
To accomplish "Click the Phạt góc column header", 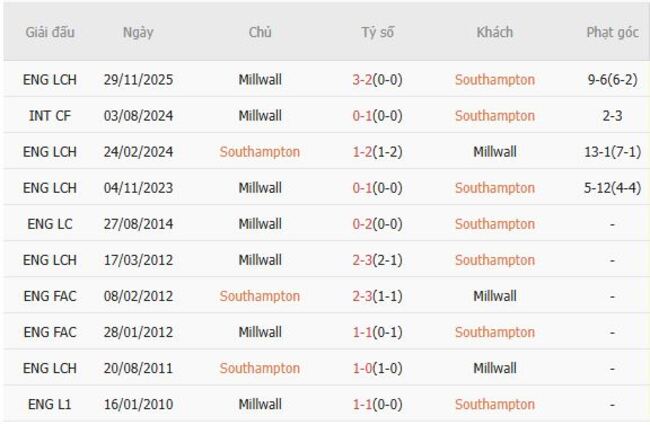I will (612, 32).
